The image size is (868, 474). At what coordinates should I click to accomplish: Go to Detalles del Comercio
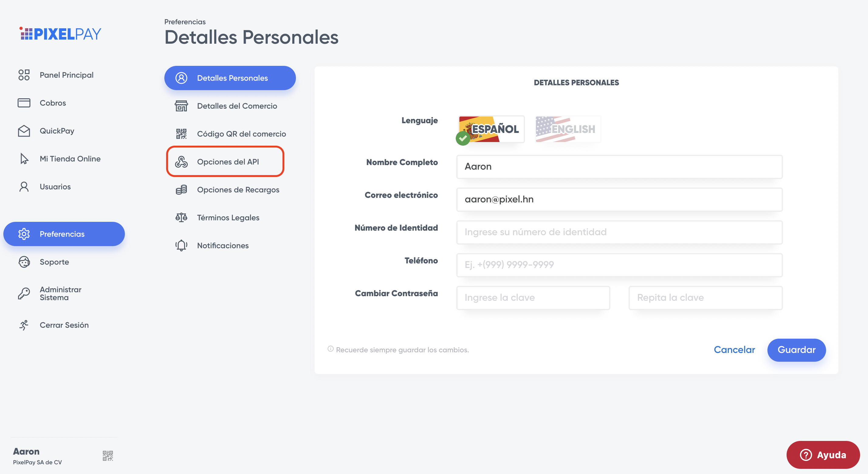click(237, 106)
